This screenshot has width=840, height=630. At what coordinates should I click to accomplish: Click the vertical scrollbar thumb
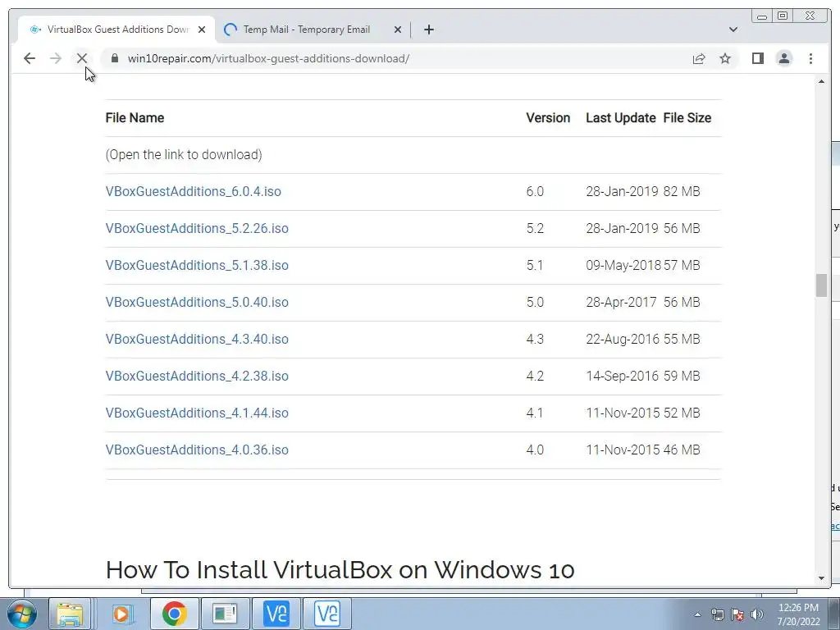[821, 285]
